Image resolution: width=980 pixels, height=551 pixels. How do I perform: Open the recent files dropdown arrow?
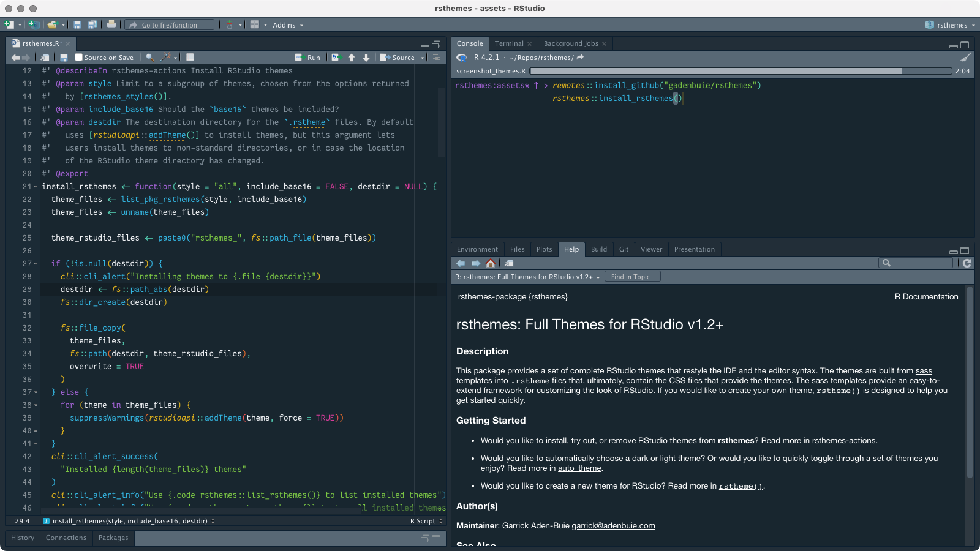[x=63, y=25]
